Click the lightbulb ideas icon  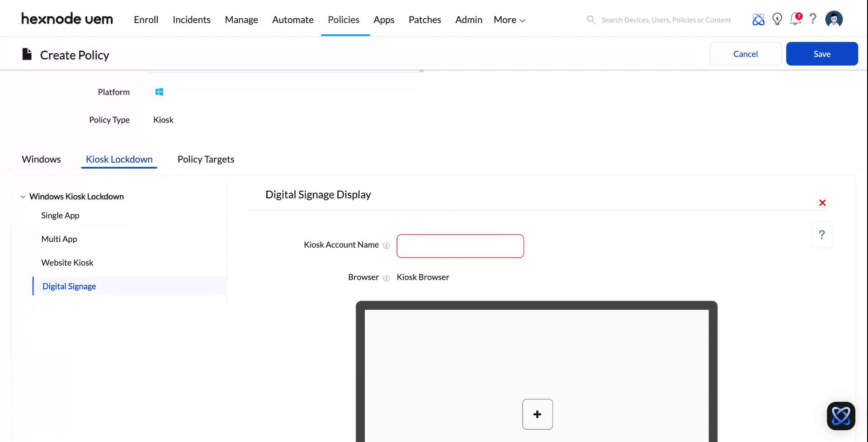[x=777, y=19]
